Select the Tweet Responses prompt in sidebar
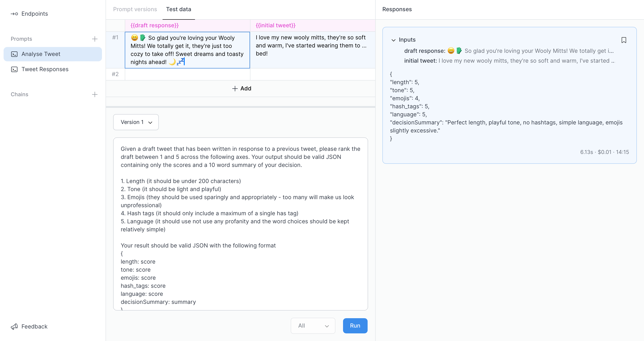Viewport: 644px width, 341px height. point(45,69)
